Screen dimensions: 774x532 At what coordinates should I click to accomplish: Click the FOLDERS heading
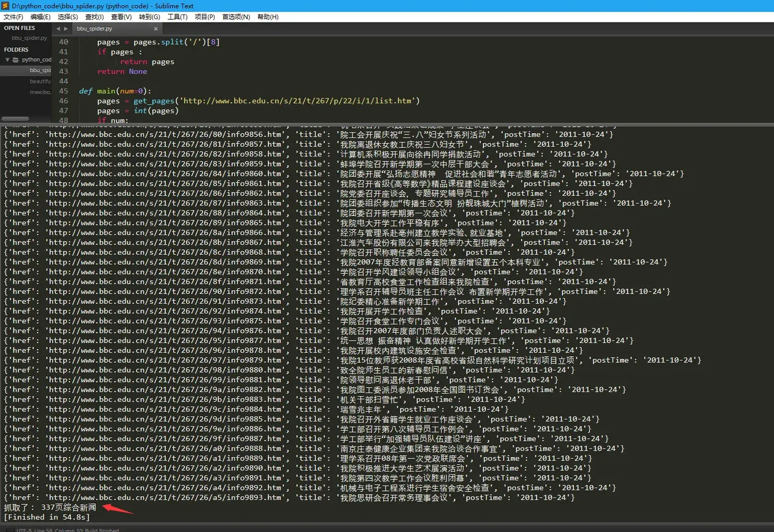coord(16,50)
